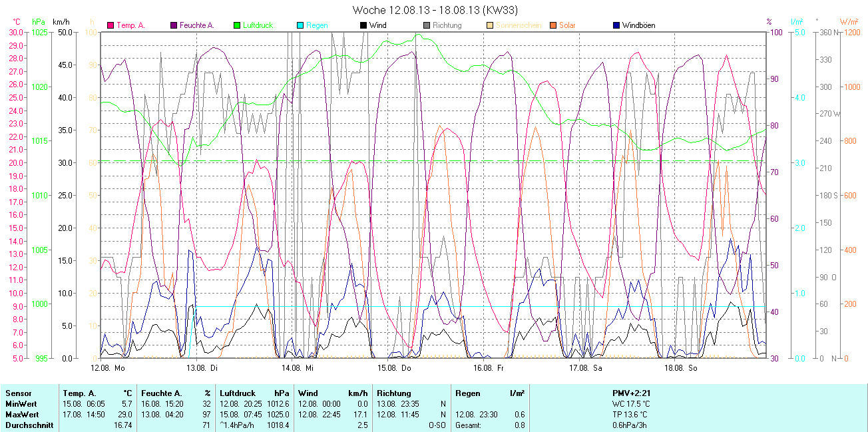Click the green Luftdruck legend swatch
Viewport: 868px width, 432px height.
point(237,25)
